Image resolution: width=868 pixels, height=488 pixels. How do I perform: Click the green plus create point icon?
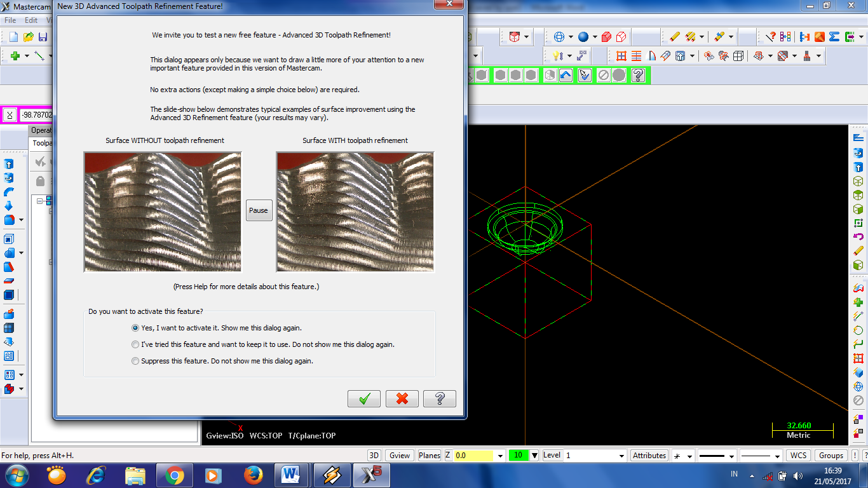tap(15, 56)
